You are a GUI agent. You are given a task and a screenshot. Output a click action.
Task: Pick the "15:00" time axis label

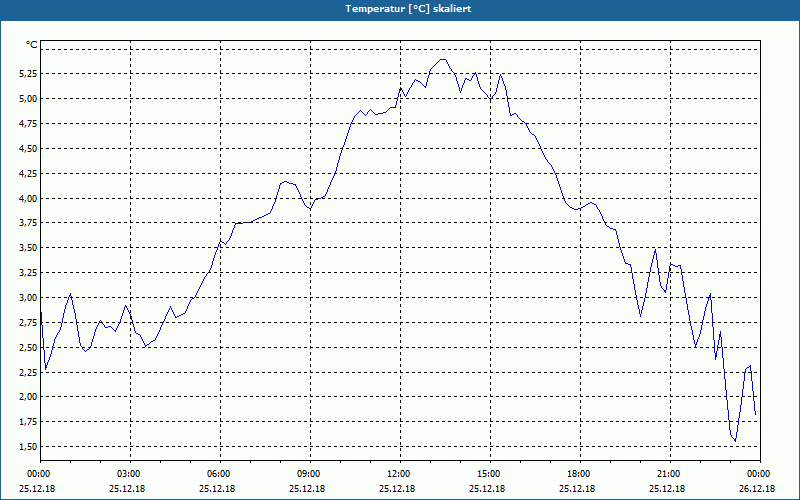point(490,474)
